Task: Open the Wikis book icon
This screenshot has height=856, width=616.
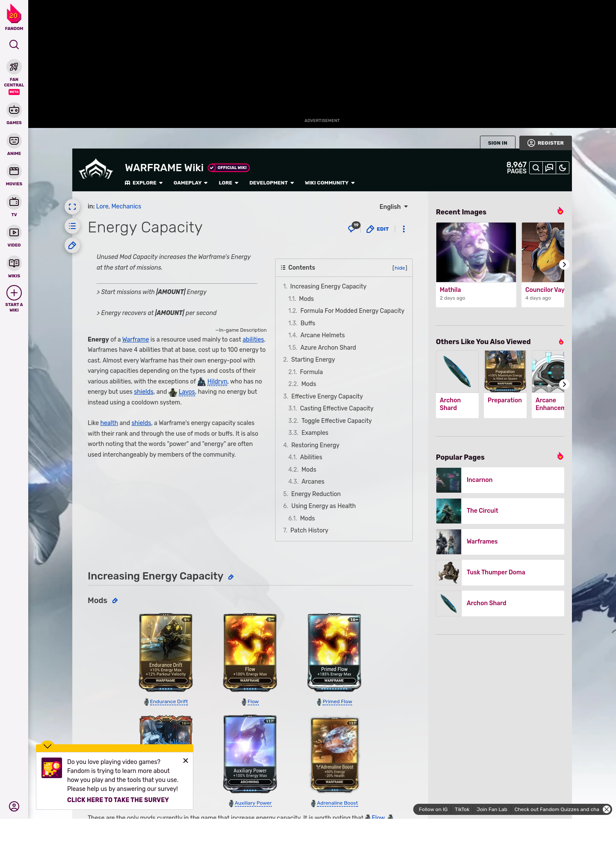Action: point(14,263)
